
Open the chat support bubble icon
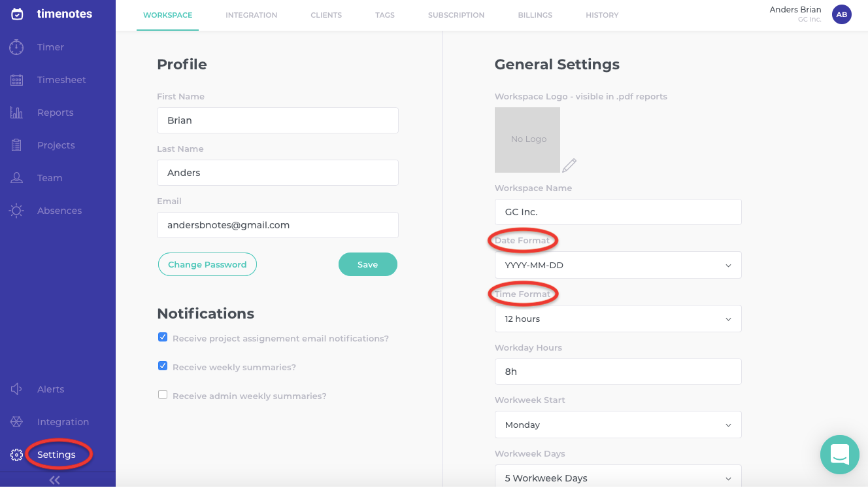pyautogui.click(x=839, y=455)
